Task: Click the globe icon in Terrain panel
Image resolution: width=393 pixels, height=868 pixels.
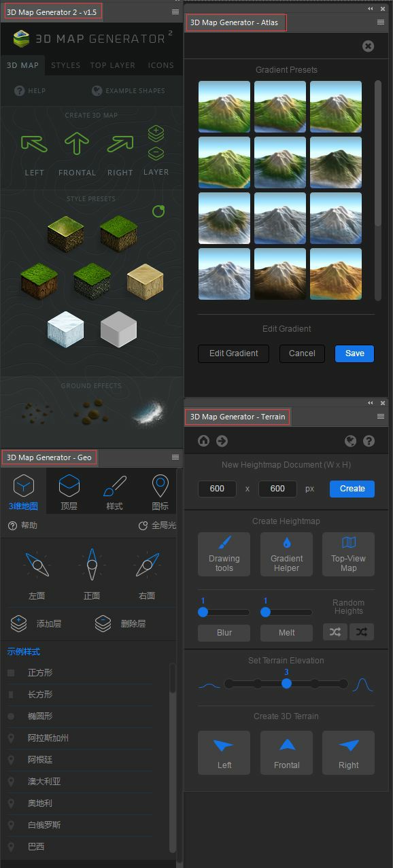Action: tap(350, 441)
